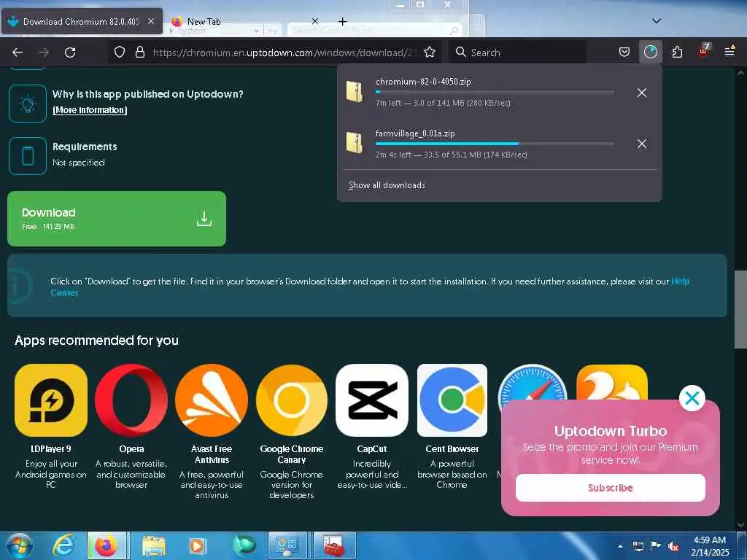The height and width of the screenshot is (560, 747).
Task: Click the green Download button
Action: 117,219
